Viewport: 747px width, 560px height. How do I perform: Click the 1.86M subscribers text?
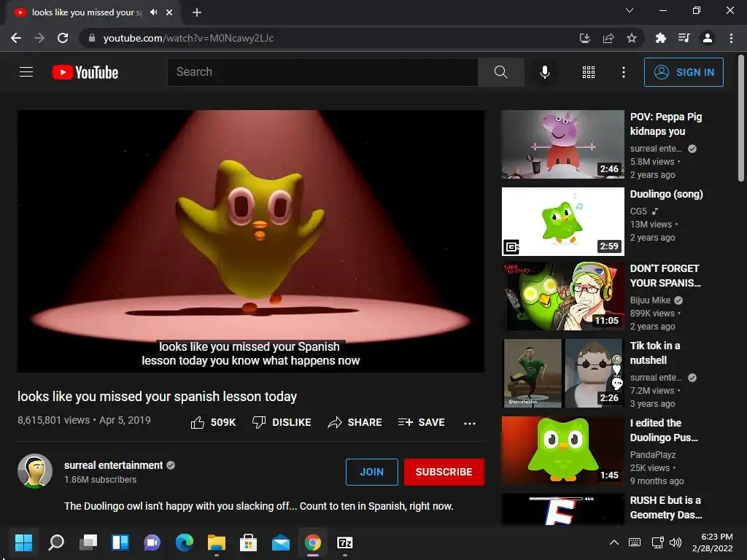point(101,480)
